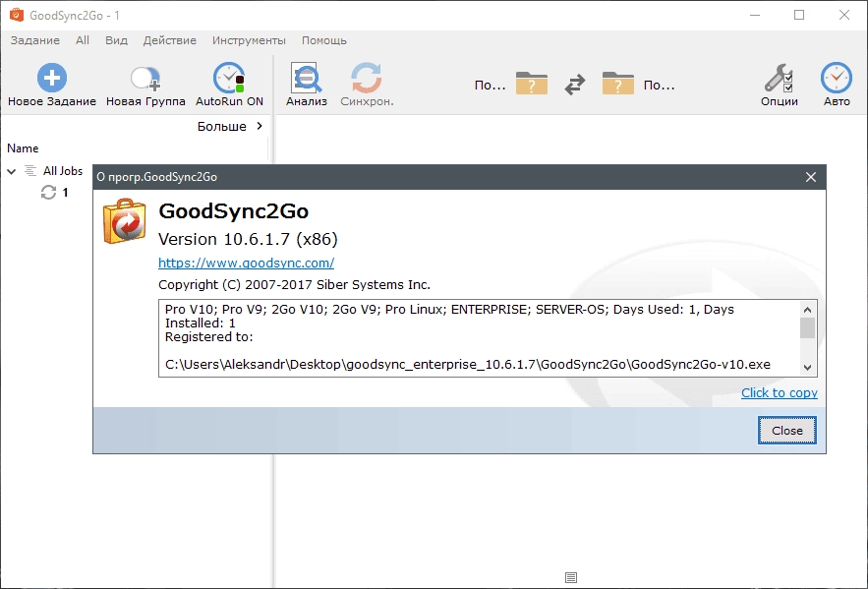Toggle AutoRun ON clock icon
Screen dimensions: 868x589
[229, 78]
